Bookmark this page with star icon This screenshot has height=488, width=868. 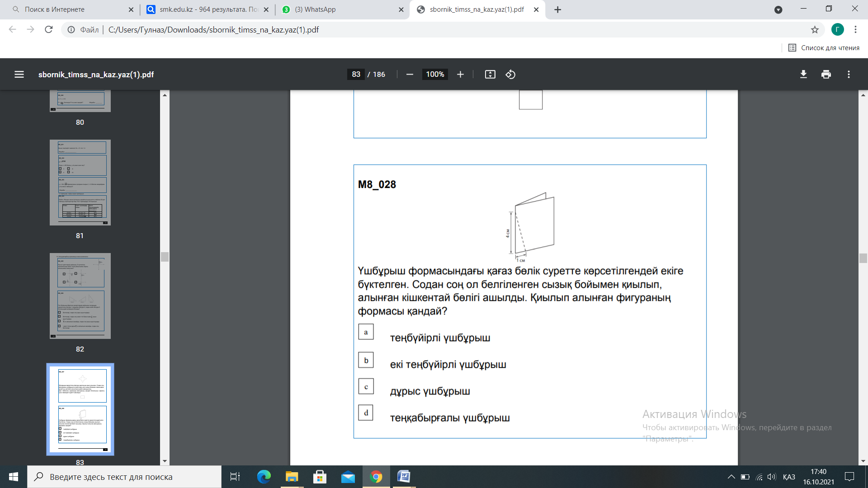click(x=815, y=30)
